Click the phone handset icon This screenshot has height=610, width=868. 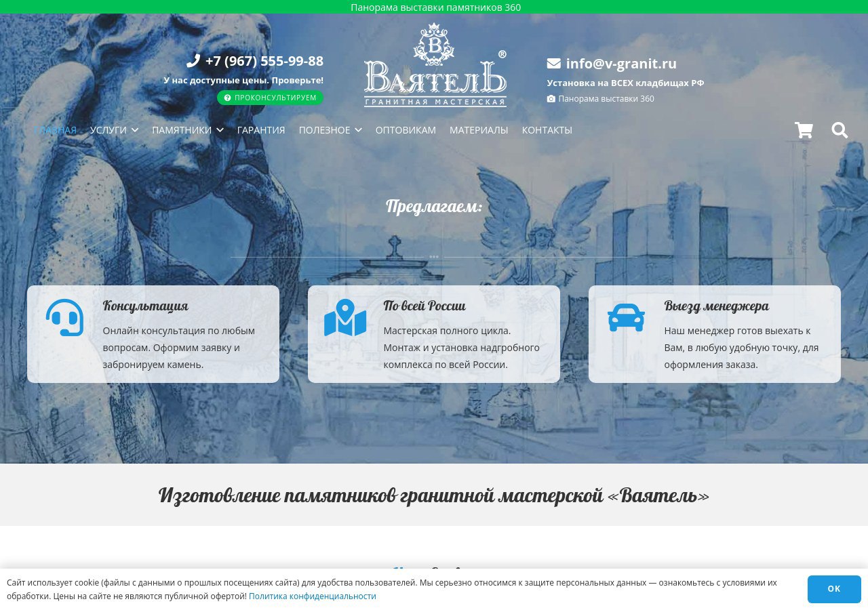193,61
